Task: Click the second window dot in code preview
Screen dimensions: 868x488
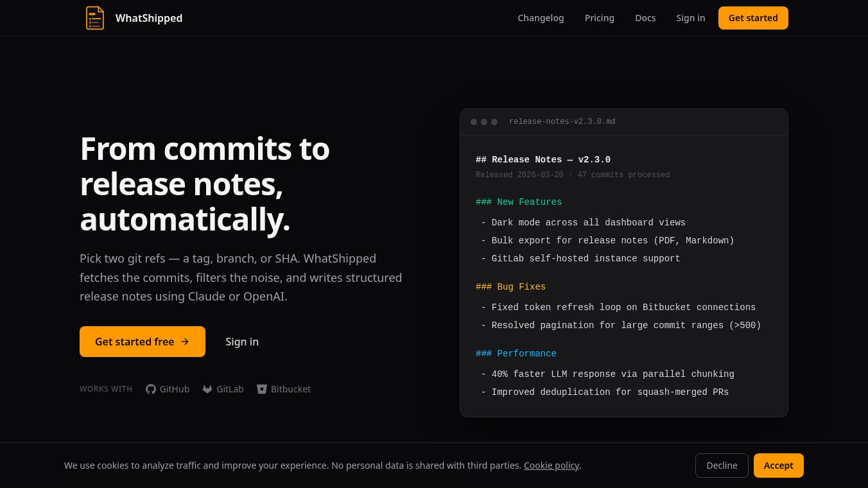Action: click(x=484, y=122)
